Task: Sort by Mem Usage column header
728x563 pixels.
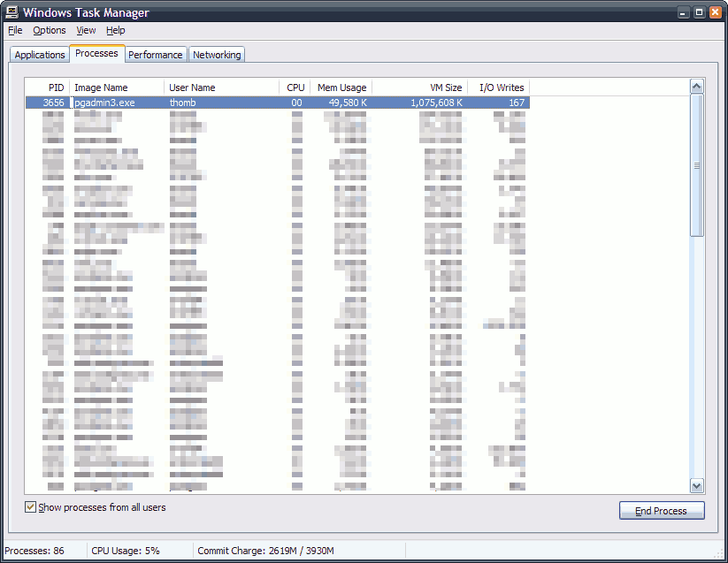Action: 341,87
